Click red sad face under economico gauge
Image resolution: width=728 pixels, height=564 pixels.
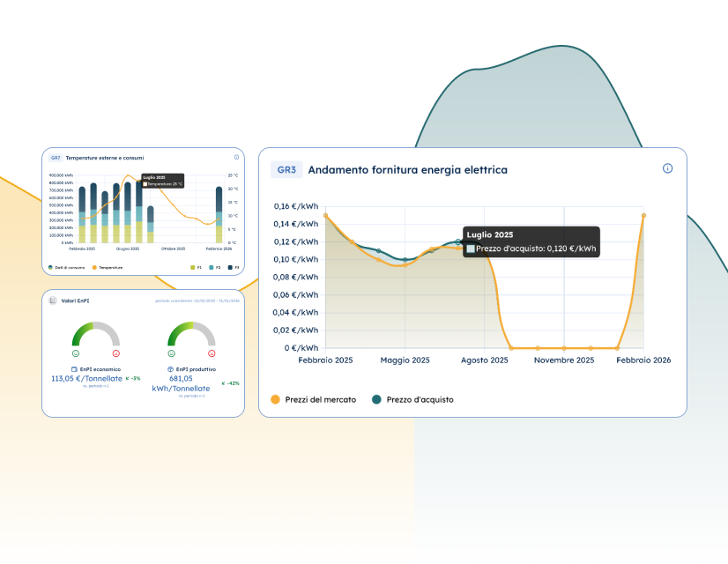point(115,352)
